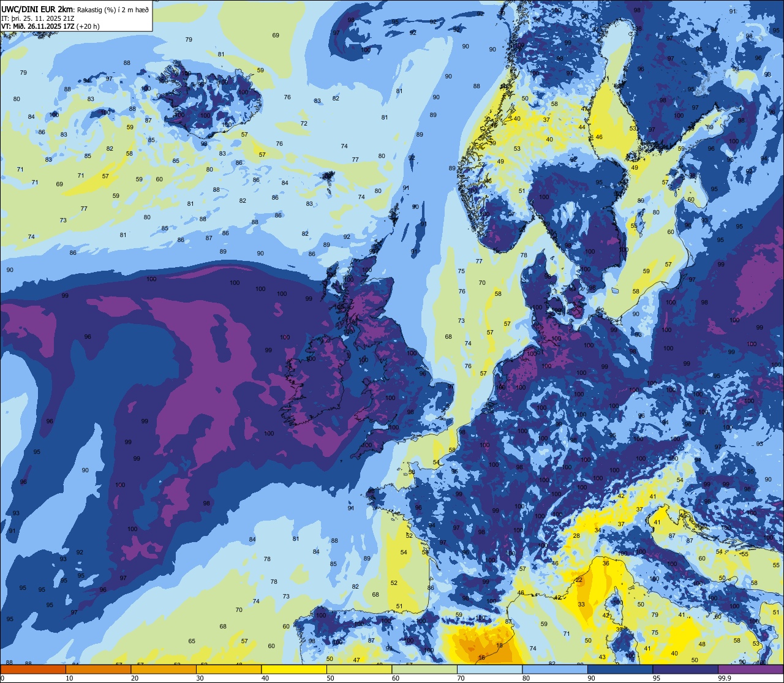Click the humidity value 65 on the map
Screen dimensions: 784x683
192,641
